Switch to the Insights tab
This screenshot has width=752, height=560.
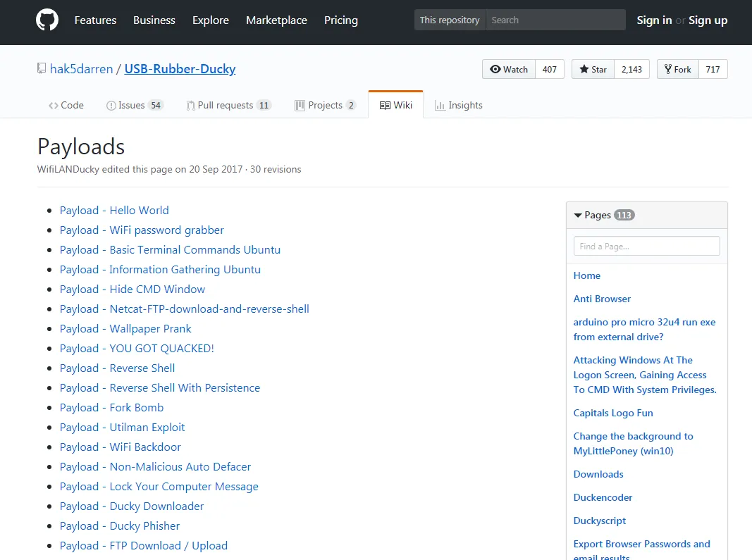(459, 105)
